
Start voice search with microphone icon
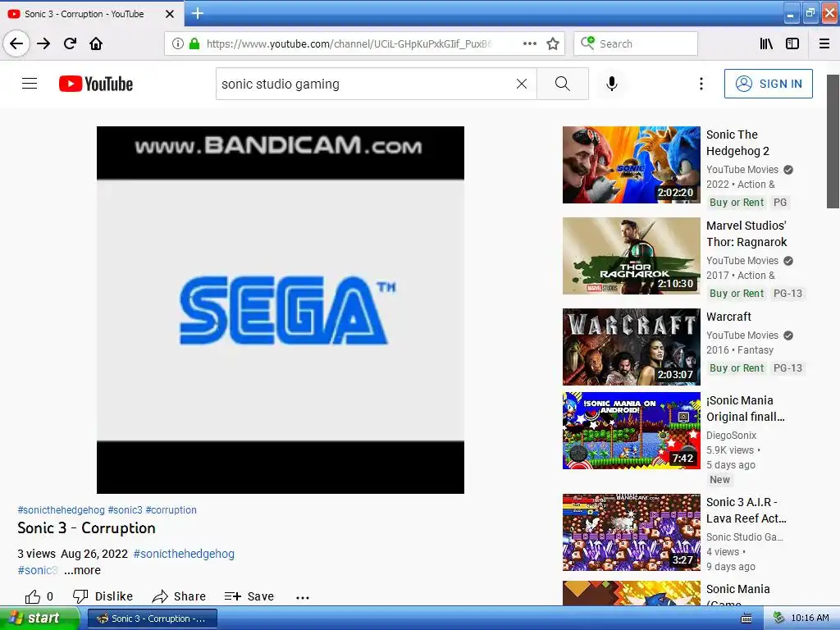(x=612, y=84)
